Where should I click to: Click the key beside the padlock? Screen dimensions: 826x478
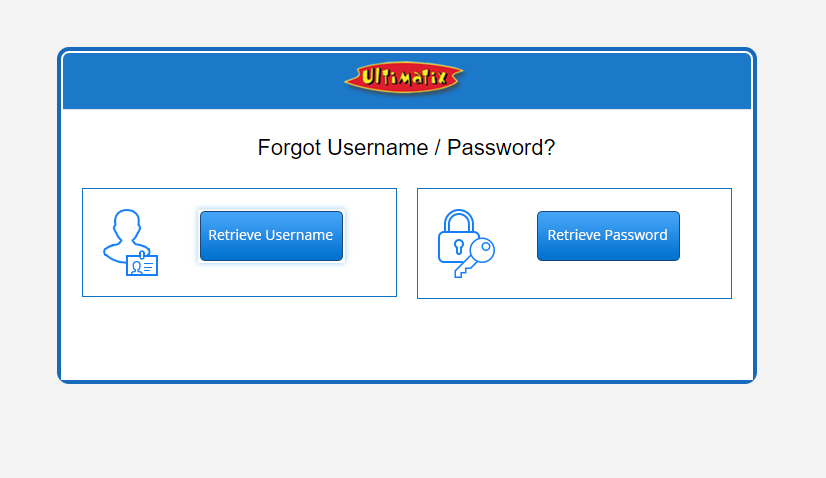475,258
